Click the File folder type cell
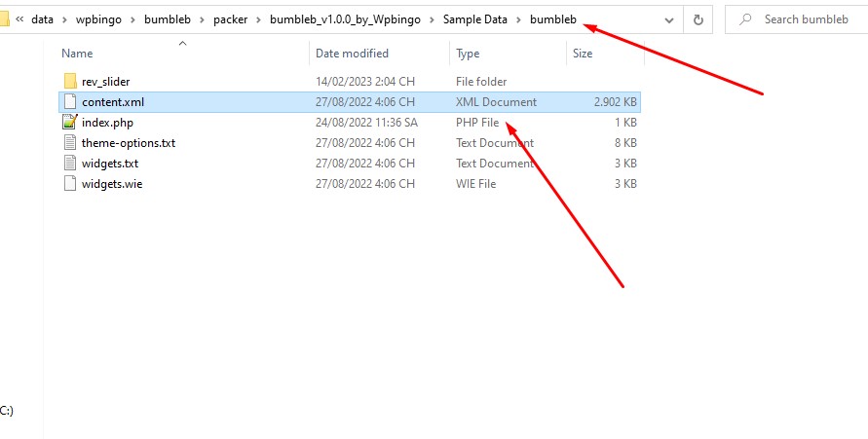The width and height of the screenshot is (868, 439). click(x=481, y=82)
